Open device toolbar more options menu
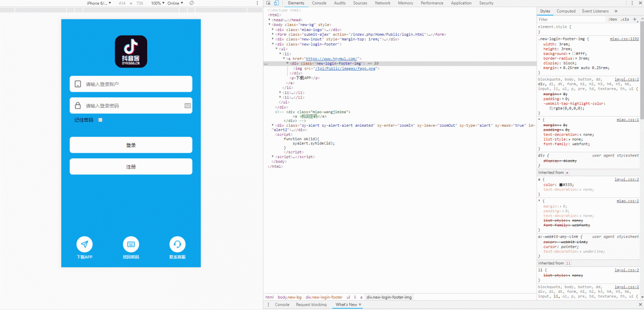This screenshot has height=310, width=644. pos(257,3)
